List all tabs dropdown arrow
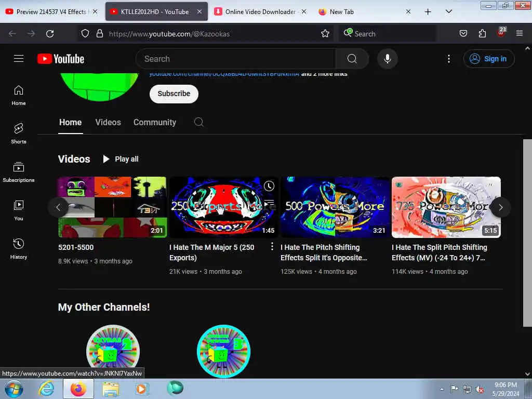Image resolution: width=532 pixels, height=399 pixels. [448, 11]
